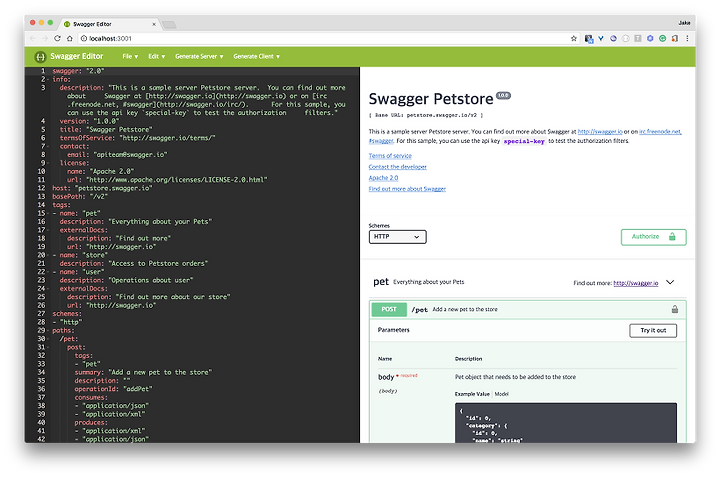The image size is (720, 478).
Task: Open the http://swagger.io link in description
Action: click(600, 132)
